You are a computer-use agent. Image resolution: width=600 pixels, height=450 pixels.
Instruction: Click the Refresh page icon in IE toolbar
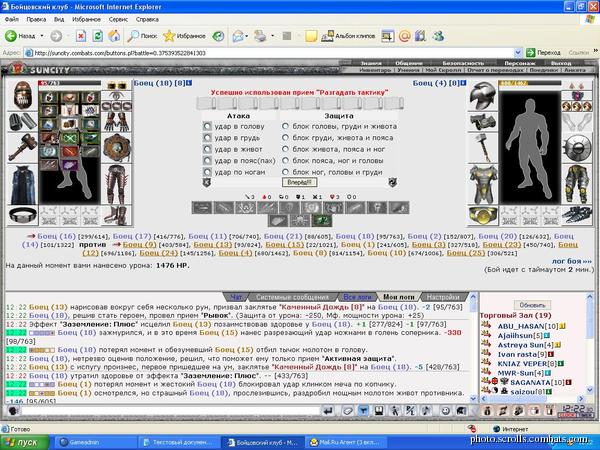pyautogui.click(x=98, y=36)
